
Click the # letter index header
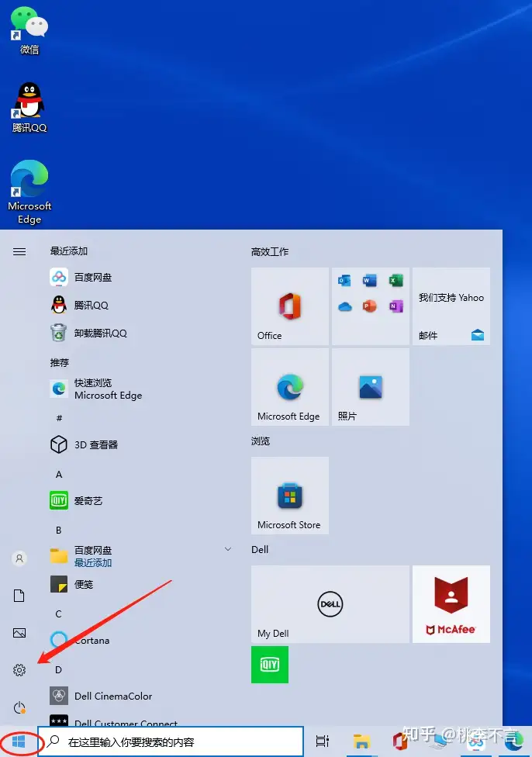59,417
